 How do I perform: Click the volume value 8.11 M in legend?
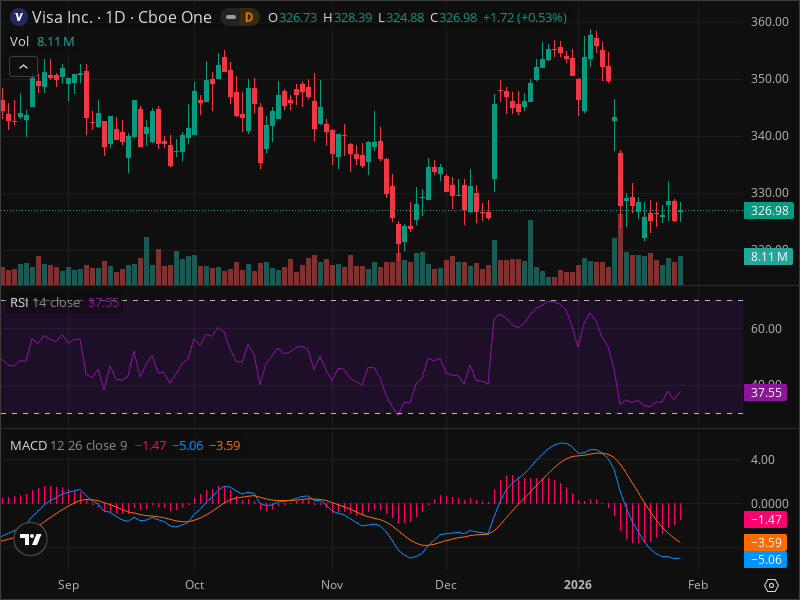click(56, 41)
